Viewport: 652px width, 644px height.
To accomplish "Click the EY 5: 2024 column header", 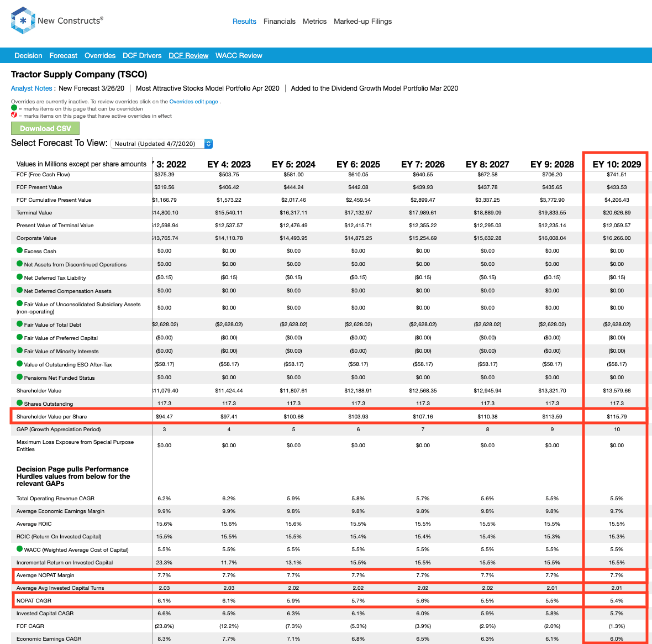I will pyautogui.click(x=293, y=164).
